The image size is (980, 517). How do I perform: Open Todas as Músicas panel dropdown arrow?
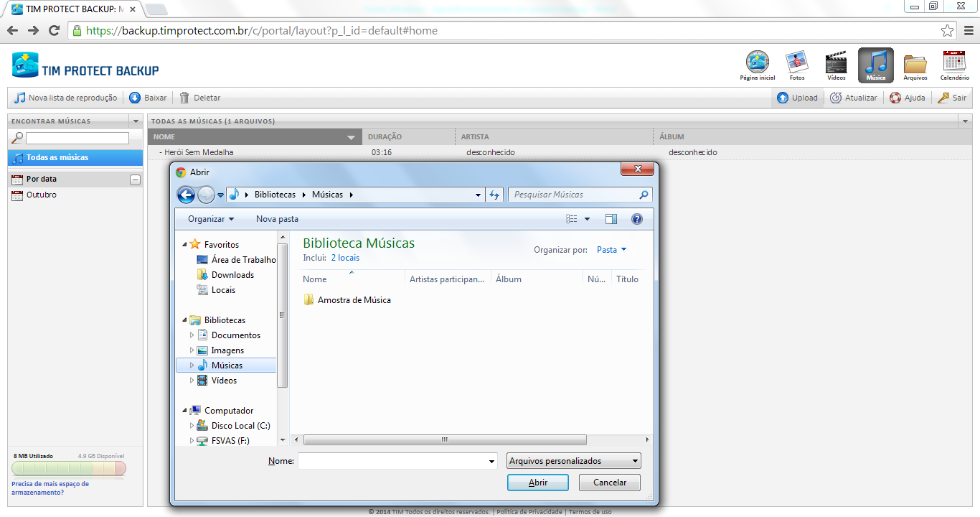pyautogui.click(x=965, y=121)
